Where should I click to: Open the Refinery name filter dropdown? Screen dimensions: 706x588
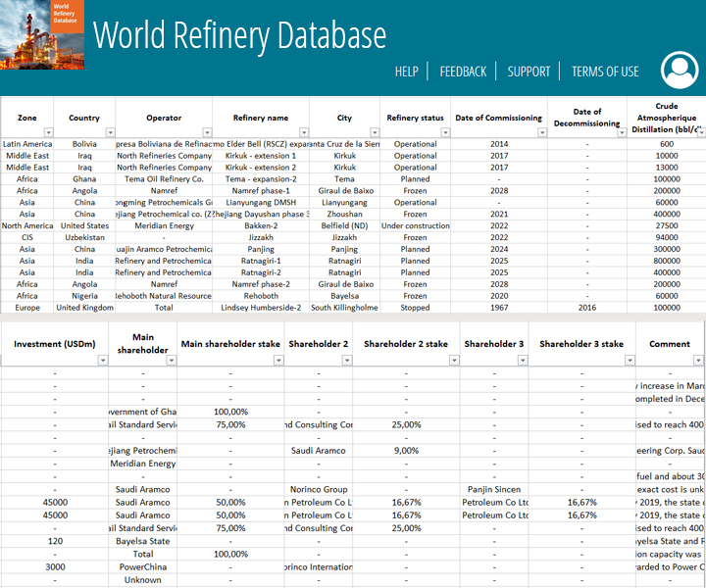pyautogui.click(x=303, y=132)
